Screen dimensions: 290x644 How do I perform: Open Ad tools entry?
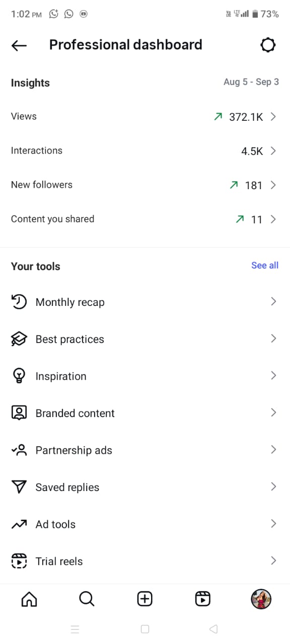pos(145,524)
